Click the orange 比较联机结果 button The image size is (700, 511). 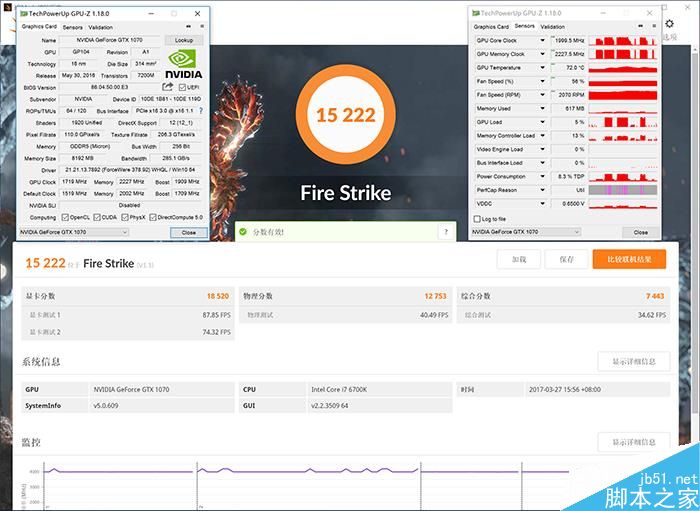[x=629, y=259]
